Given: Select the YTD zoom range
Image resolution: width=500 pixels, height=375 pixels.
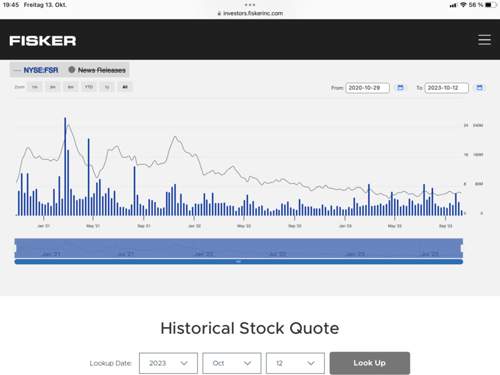Looking at the screenshot, I should 89,87.
